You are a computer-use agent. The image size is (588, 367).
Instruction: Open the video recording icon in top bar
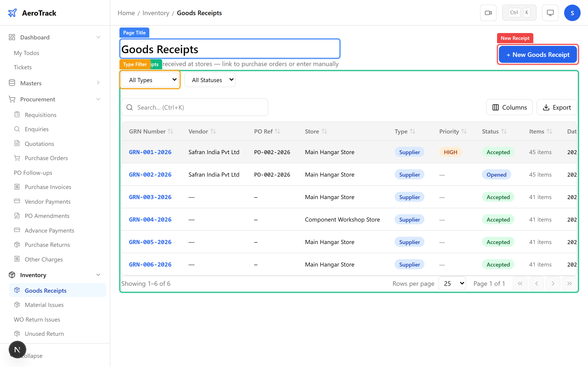pyautogui.click(x=488, y=13)
